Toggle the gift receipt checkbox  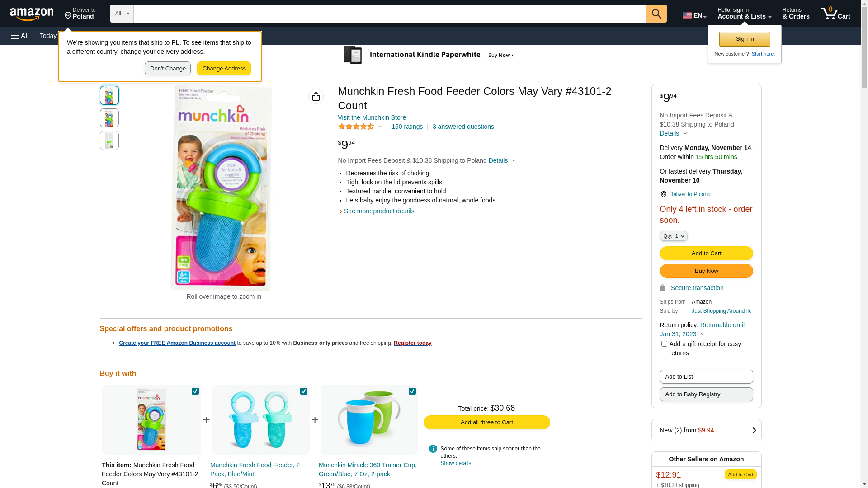coord(664,344)
